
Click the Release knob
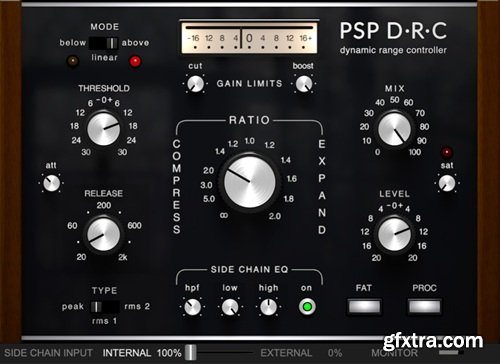[x=104, y=234]
